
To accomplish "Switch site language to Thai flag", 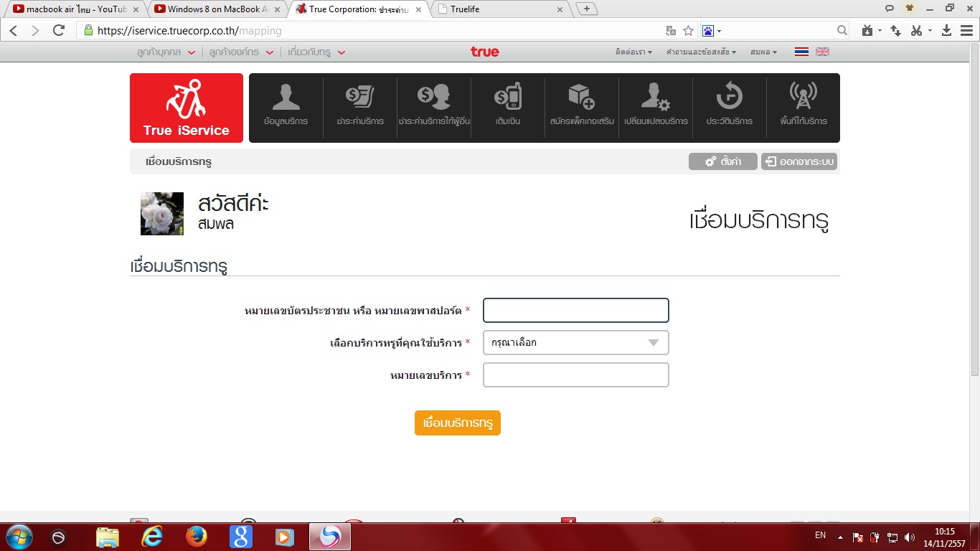I will 802,52.
